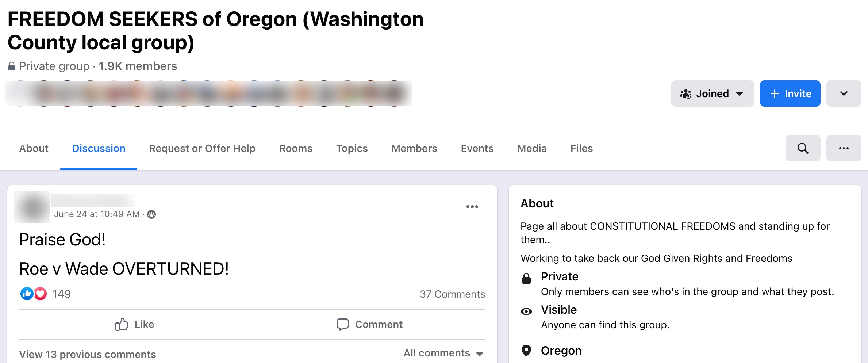Open the All comments sorting dropdown
The height and width of the screenshot is (363, 868).
[442, 353]
